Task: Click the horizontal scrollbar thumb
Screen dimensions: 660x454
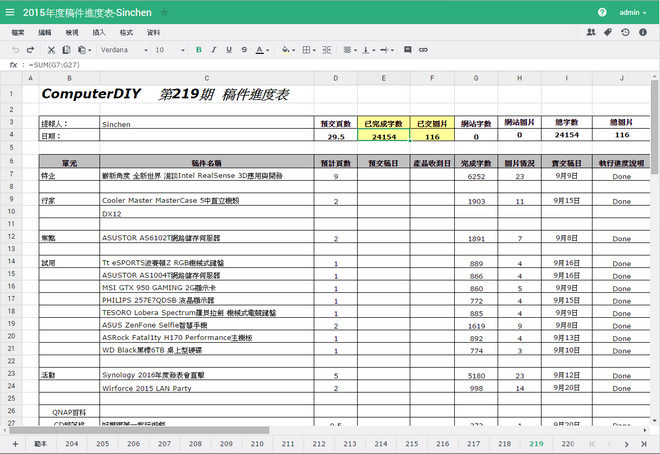Action: click(x=139, y=430)
